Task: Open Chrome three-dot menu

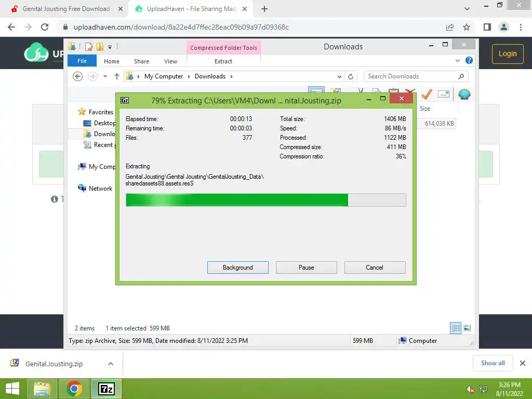Action: click(521, 27)
